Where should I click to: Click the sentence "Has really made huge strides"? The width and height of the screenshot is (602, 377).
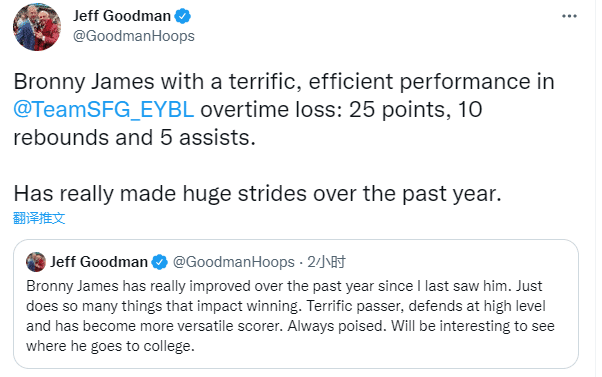click(258, 193)
